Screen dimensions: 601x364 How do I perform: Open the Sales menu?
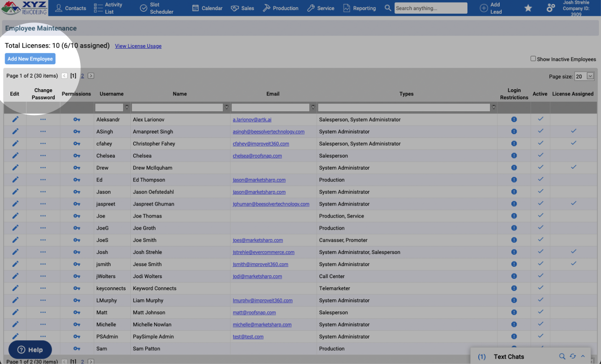pos(242,8)
